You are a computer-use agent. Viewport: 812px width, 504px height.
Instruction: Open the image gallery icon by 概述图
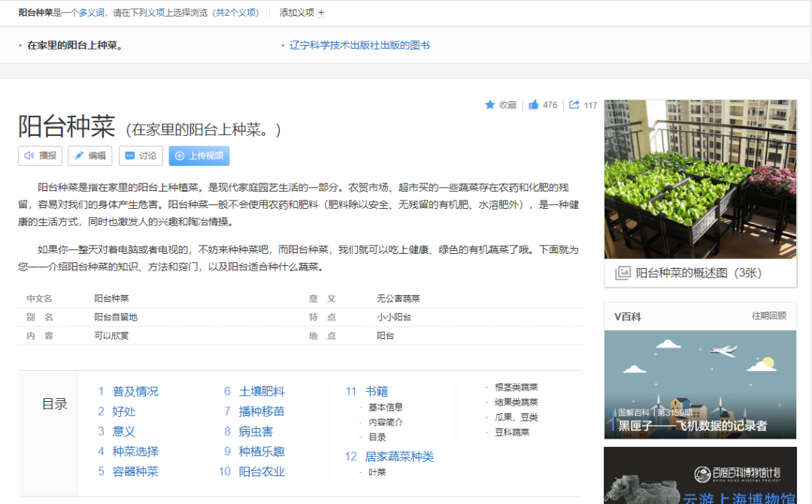click(623, 273)
